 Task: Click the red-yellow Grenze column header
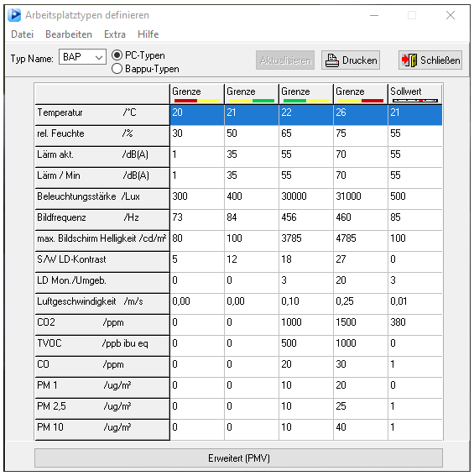click(197, 94)
